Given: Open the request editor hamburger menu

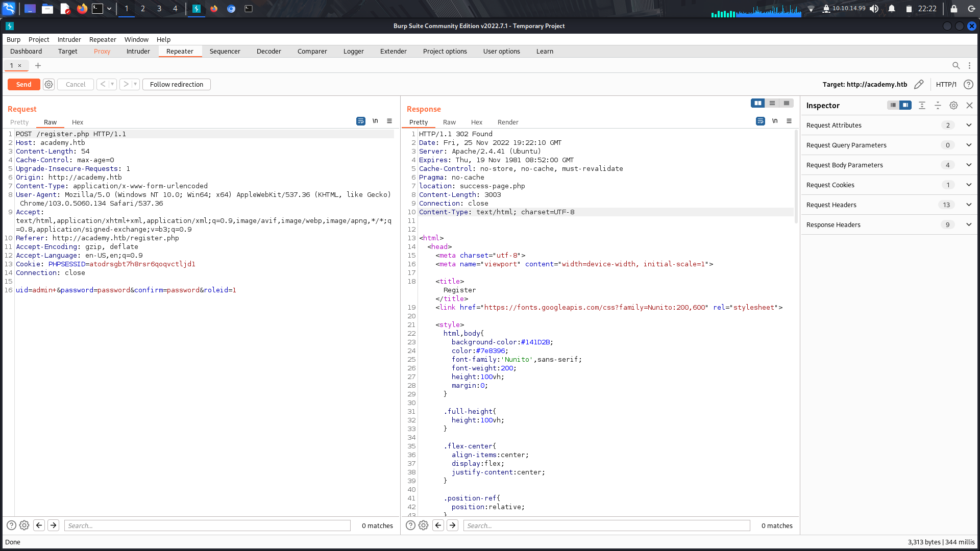Looking at the screenshot, I should click(390, 121).
